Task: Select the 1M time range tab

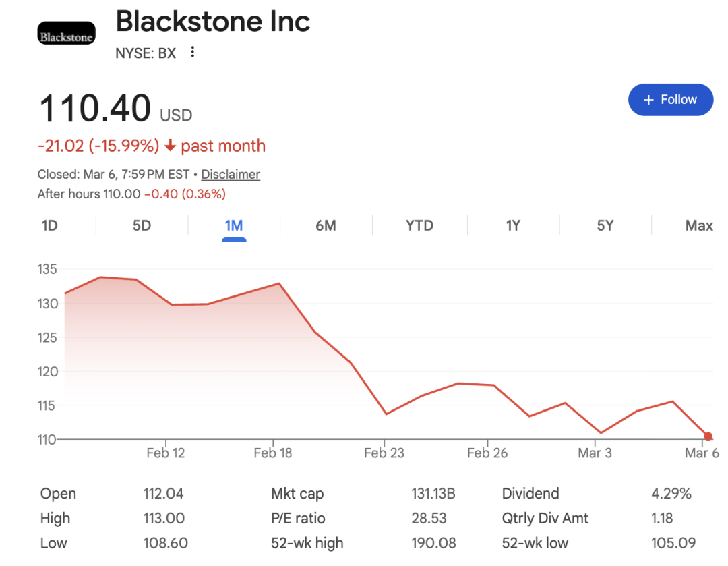Action: tap(234, 225)
